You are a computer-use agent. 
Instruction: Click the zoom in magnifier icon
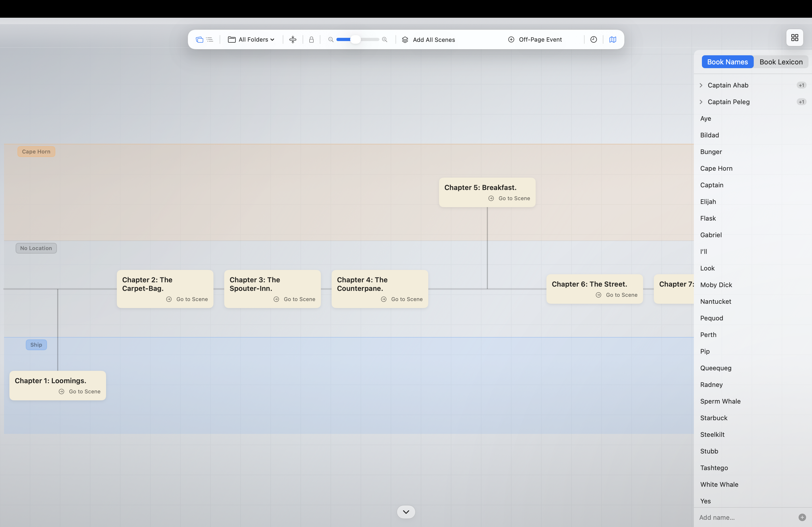(385, 39)
